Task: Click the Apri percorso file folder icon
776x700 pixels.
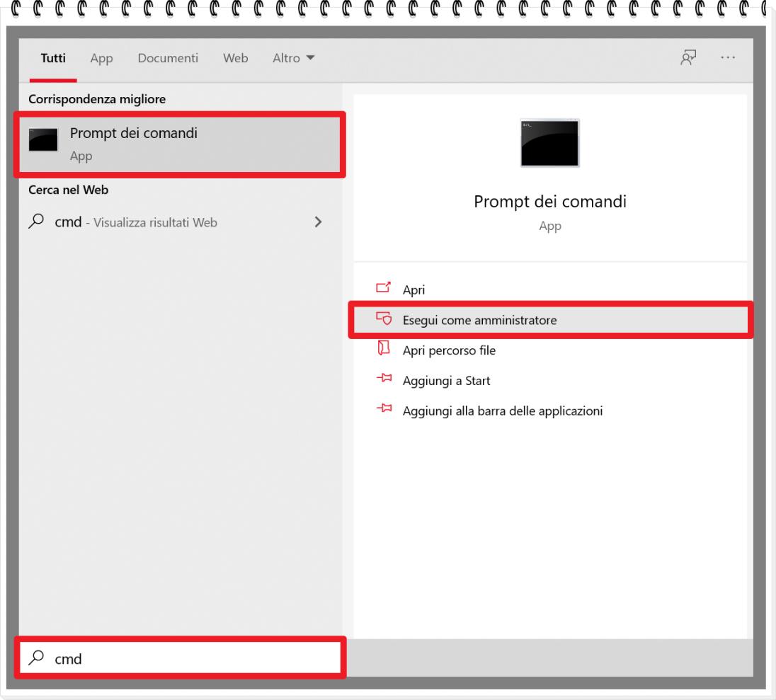Action: point(383,350)
